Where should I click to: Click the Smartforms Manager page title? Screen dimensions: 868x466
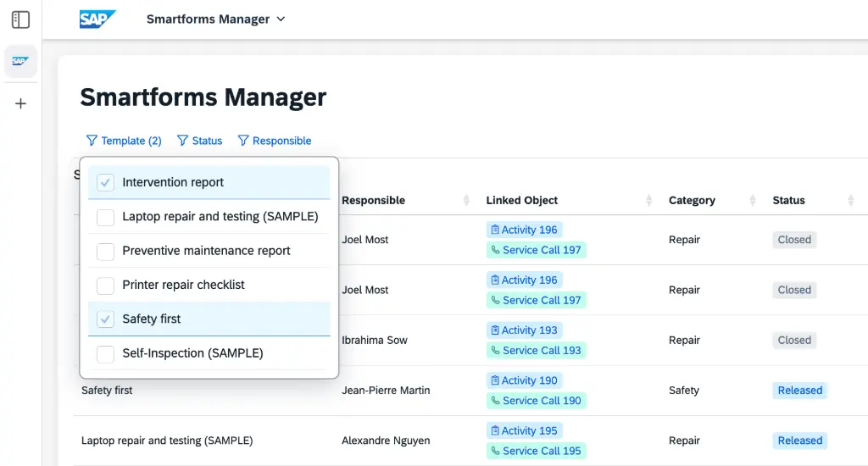(x=203, y=97)
